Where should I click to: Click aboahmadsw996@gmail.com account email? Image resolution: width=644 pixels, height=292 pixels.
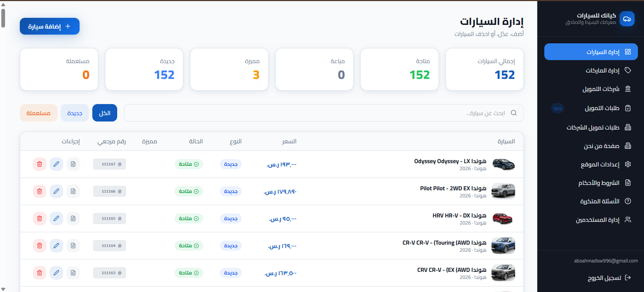click(x=606, y=261)
